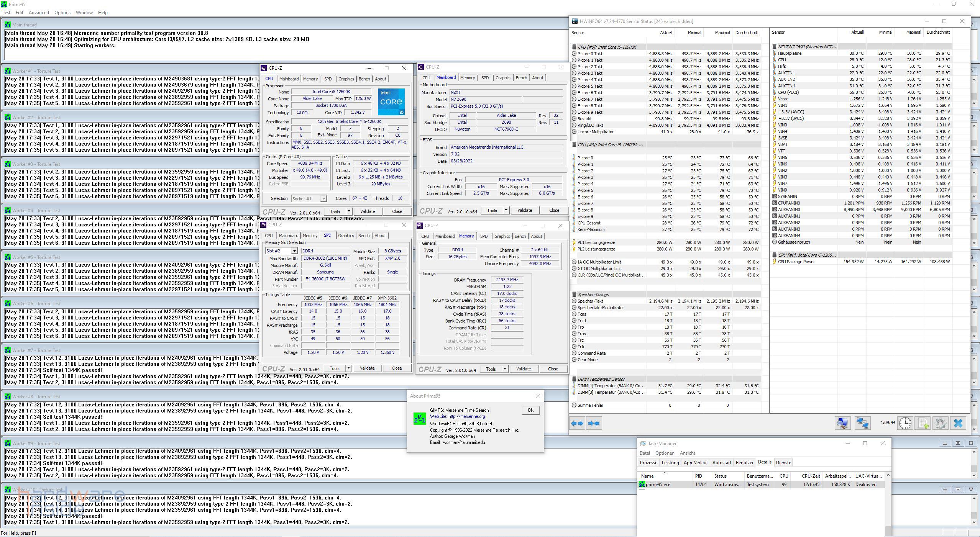This screenshot has height=537, width=980.
Task: Click Validate button in CPU-Z CPU window
Action: point(367,211)
